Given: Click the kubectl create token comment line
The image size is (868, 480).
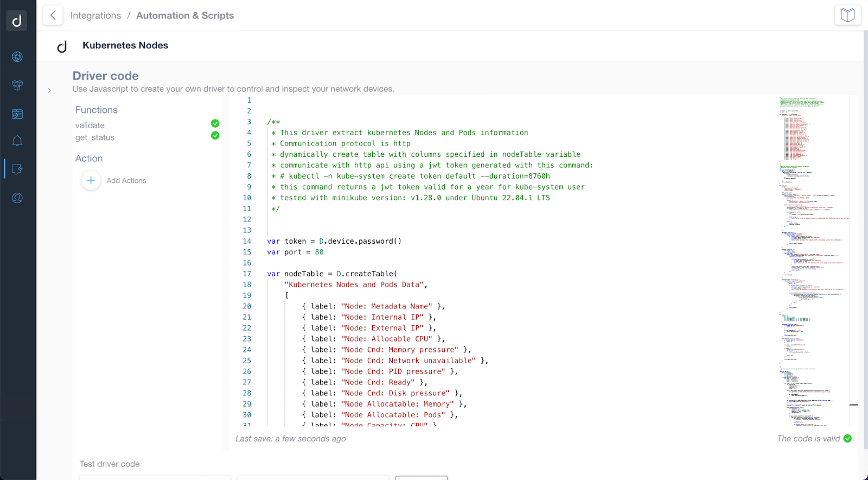Looking at the screenshot, I should point(411,176).
